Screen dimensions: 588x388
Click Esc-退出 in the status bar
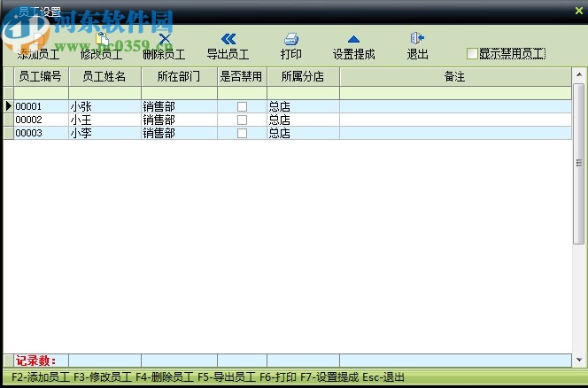pos(383,376)
